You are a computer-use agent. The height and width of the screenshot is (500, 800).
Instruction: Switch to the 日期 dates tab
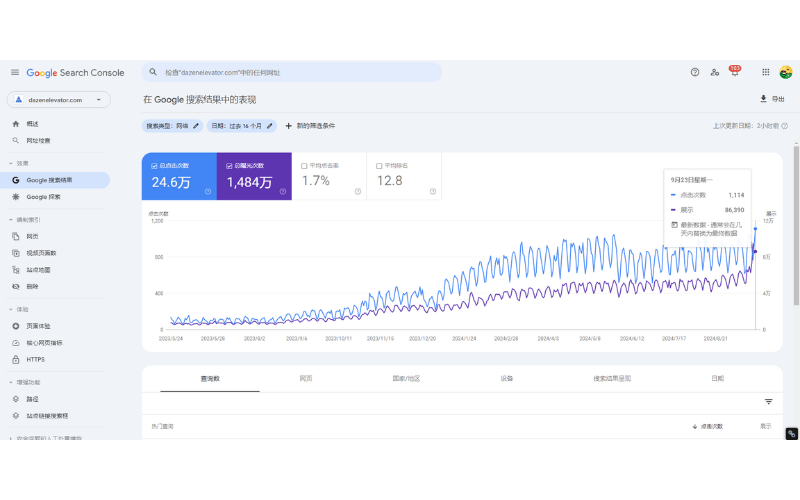(717, 379)
